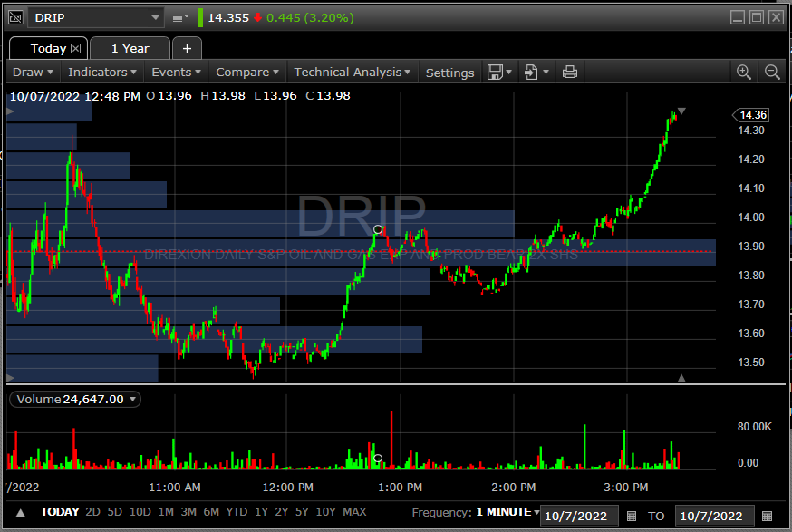Close the Today tab with its X
The width and height of the screenshot is (792, 532).
76,49
